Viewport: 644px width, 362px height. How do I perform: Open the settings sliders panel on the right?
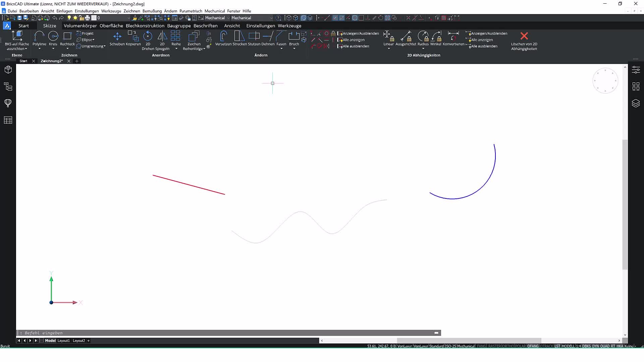click(x=636, y=70)
